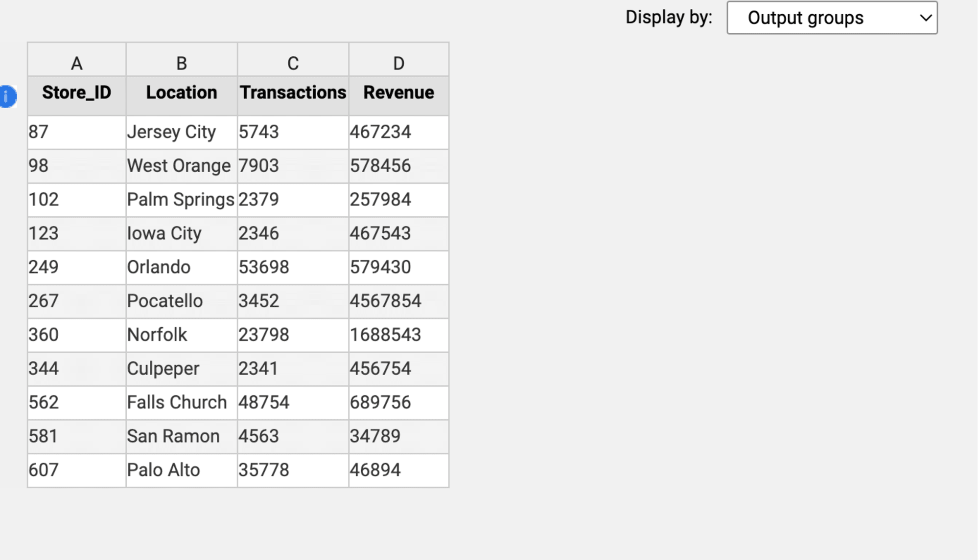Select Transactions value 2341

click(x=293, y=369)
